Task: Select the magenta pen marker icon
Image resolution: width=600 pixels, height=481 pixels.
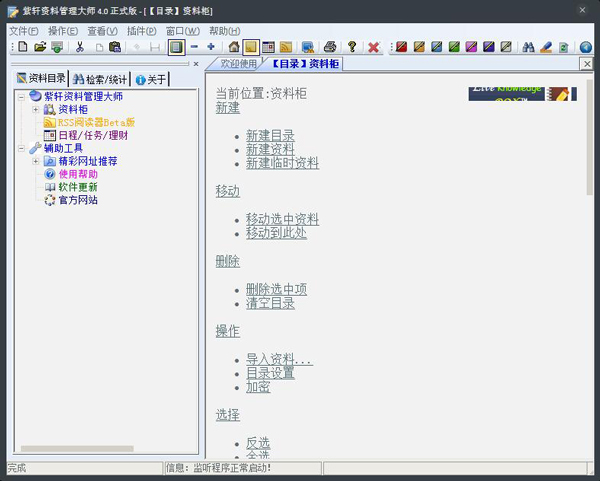Action: click(471, 47)
